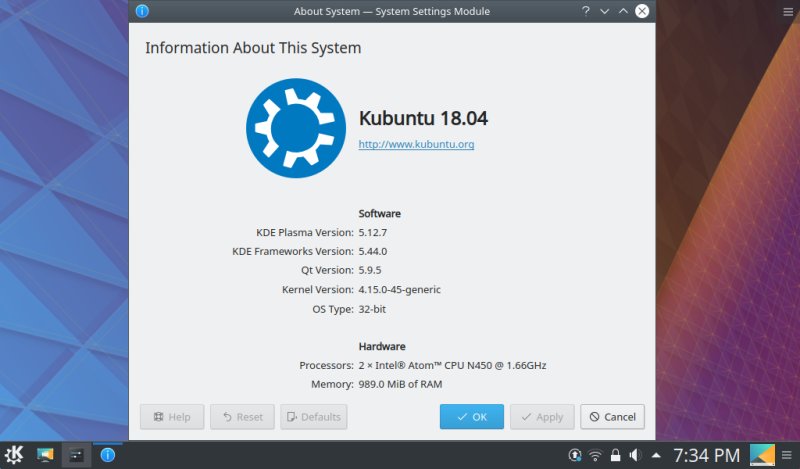
Task: Maximize the About System window
Action: tap(623, 11)
